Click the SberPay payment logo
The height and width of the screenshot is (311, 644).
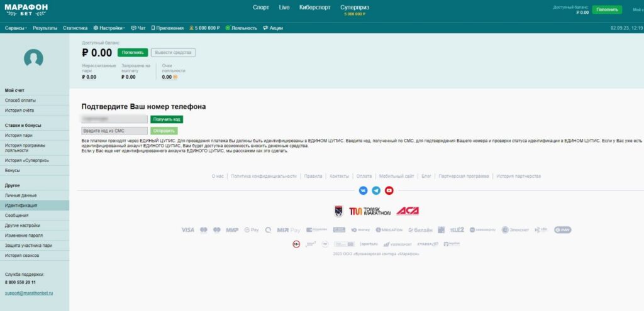(252, 230)
